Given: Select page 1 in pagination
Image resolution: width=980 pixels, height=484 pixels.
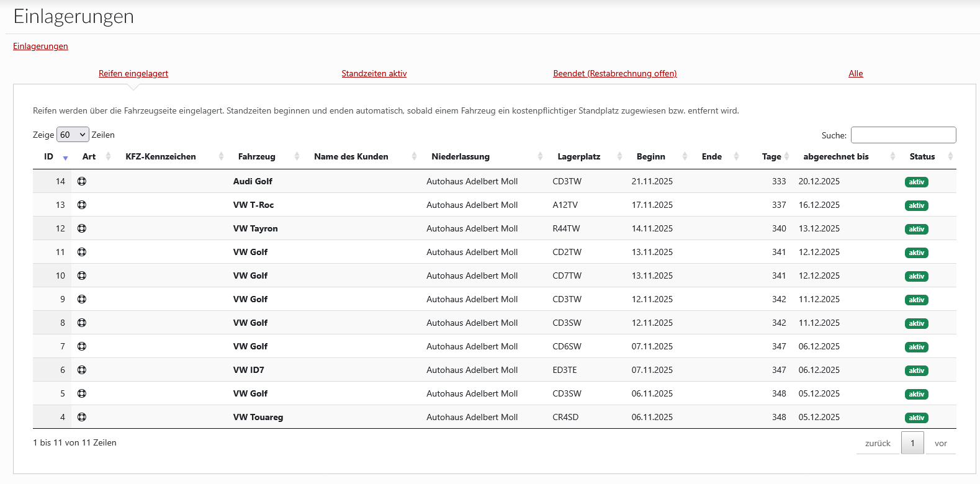Looking at the screenshot, I should click(912, 443).
